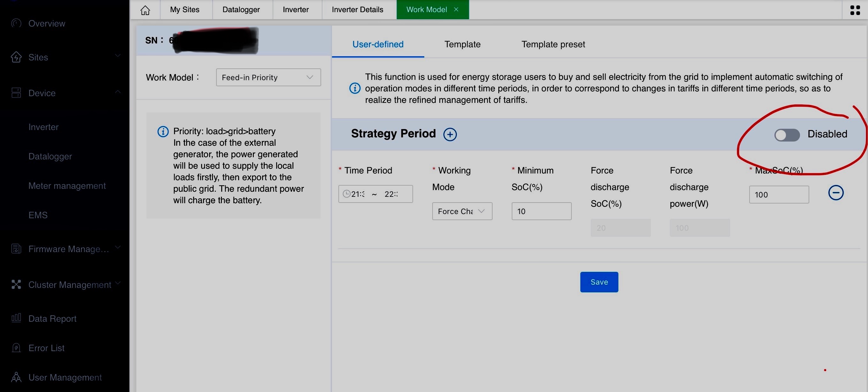This screenshot has height=392, width=868.
Task: Click the blue Save button
Action: (x=599, y=282)
